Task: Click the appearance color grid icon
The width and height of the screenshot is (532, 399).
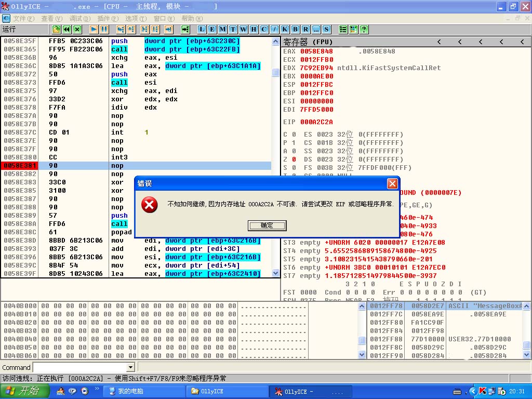Action: point(353,30)
